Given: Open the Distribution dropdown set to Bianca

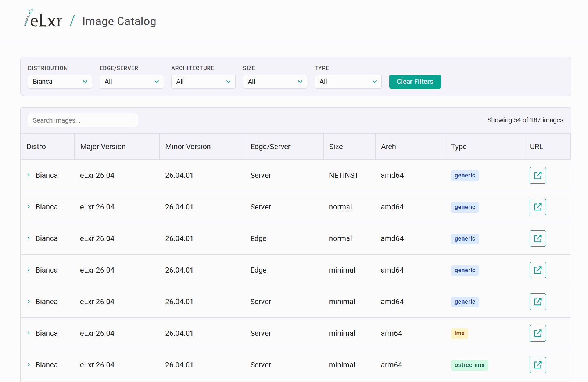Looking at the screenshot, I should pyautogui.click(x=60, y=82).
